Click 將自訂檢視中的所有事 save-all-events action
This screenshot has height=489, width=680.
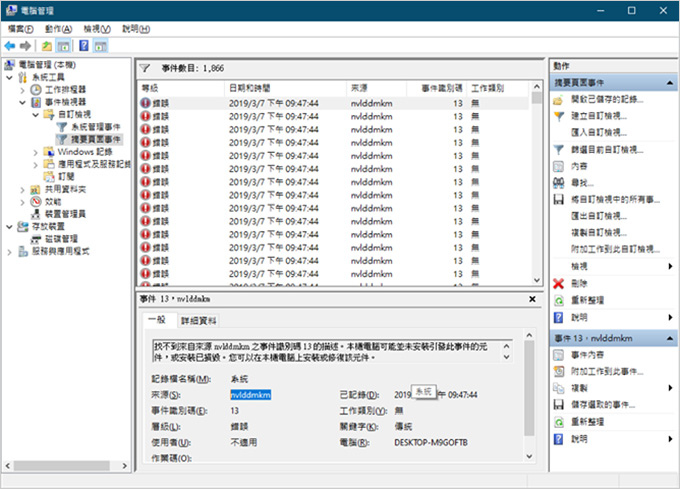pyautogui.click(x=615, y=199)
